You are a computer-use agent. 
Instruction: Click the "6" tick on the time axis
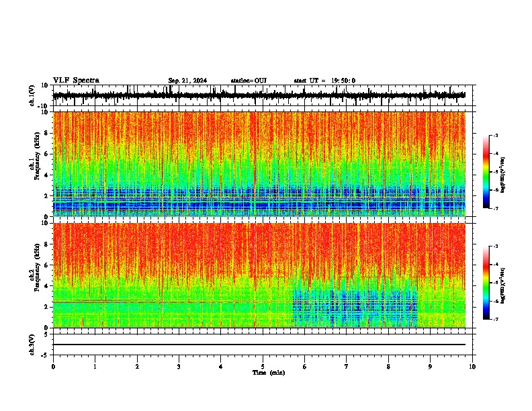pos(305,367)
